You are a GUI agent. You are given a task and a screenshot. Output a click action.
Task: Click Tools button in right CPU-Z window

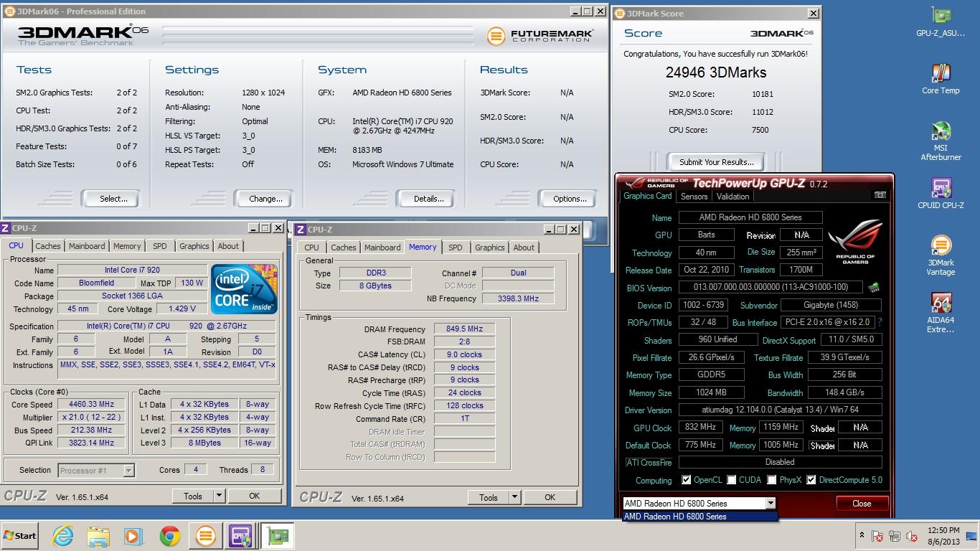[x=489, y=497]
